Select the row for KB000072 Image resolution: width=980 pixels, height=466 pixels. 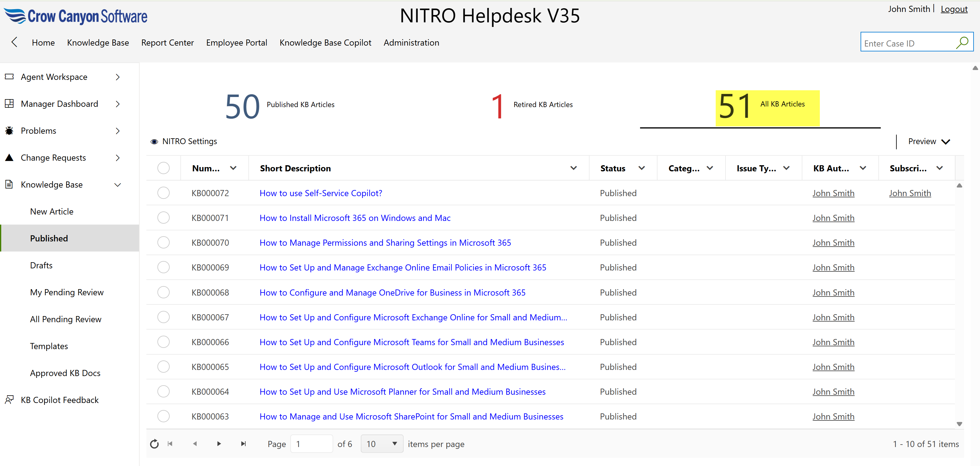coord(164,193)
